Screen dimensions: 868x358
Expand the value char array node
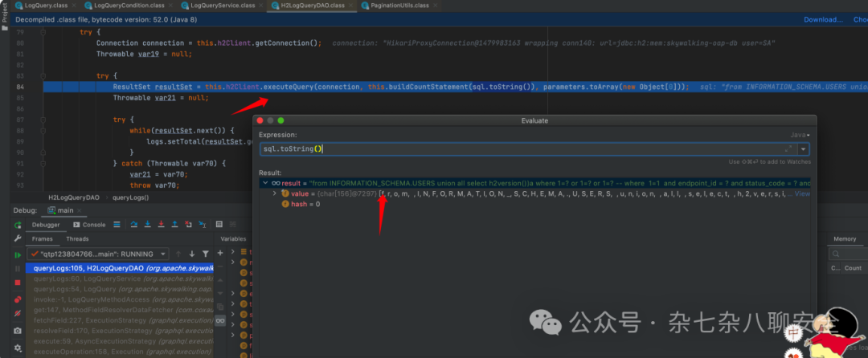click(275, 193)
